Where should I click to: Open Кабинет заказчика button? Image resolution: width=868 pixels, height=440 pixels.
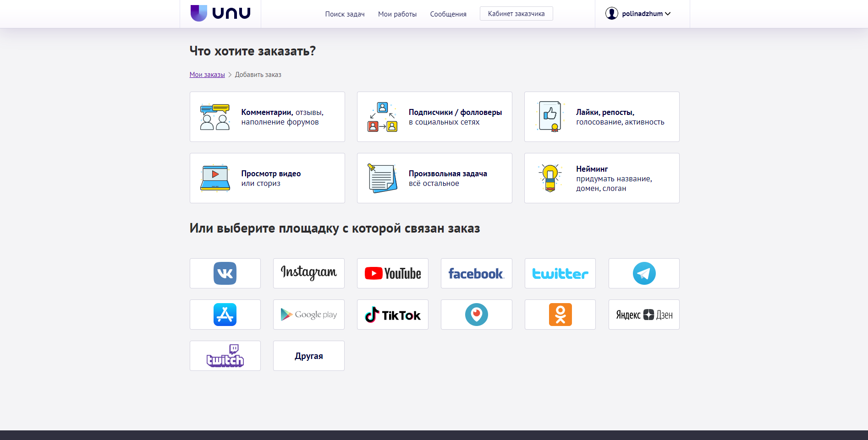pyautogui.click(x=516, y=14)
